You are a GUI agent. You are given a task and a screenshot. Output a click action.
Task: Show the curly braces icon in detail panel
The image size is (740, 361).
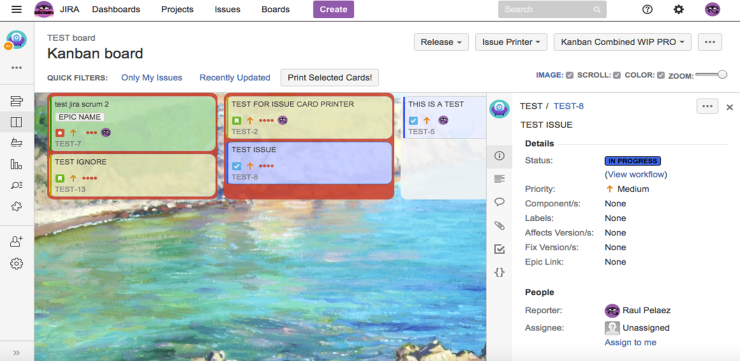(499, 272)
